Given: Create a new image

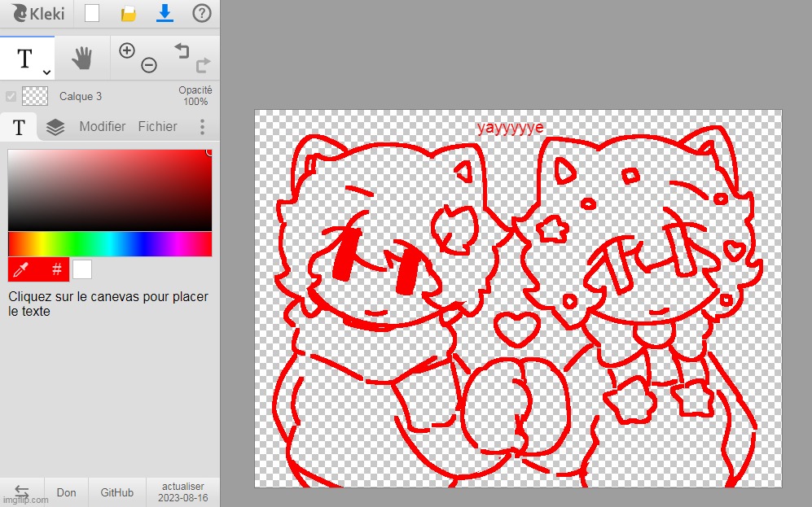Looking at the screenshot, I should 91,13.
